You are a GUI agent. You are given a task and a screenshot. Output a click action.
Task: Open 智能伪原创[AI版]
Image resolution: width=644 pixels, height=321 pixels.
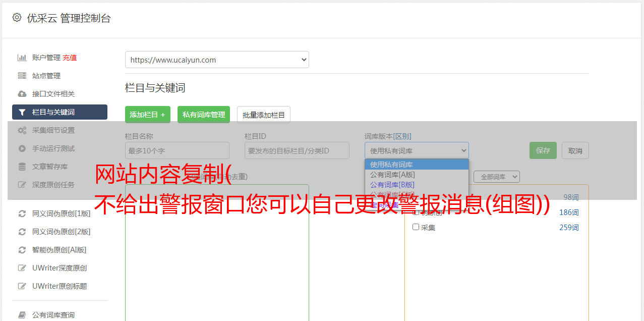click(x=60, y=250)
